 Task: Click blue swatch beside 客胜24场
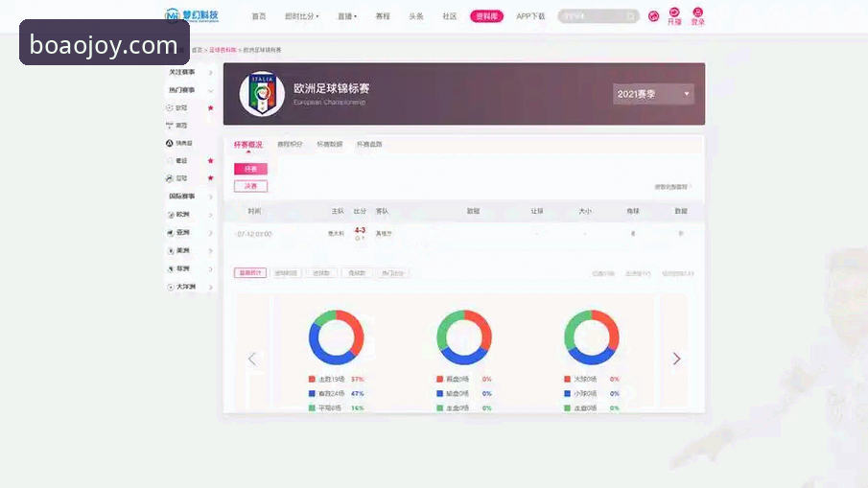point(312,393)
